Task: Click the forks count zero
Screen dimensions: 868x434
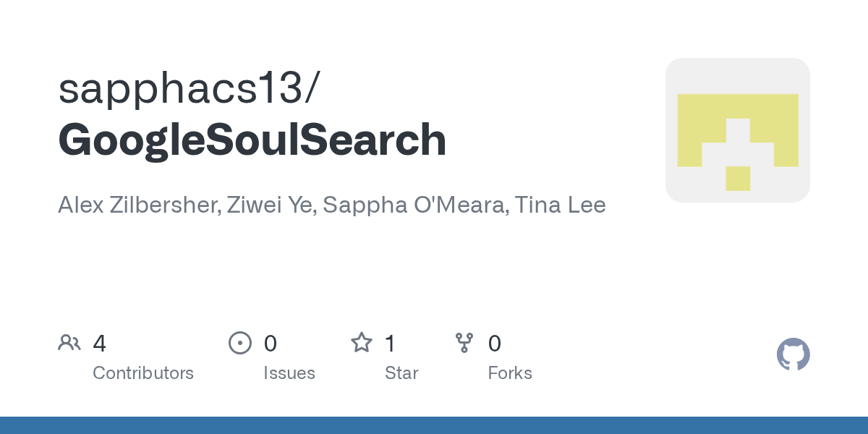Action: 495,344
